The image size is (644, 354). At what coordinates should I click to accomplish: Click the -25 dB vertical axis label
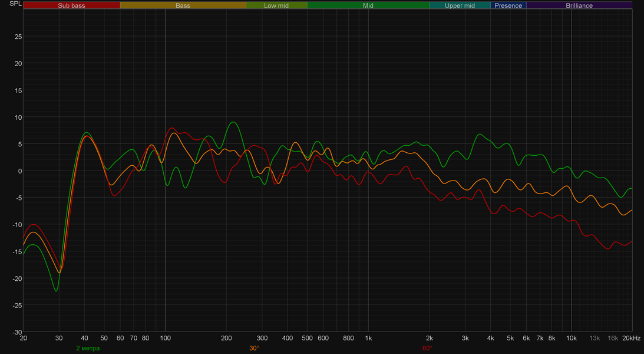coord(17,306)
